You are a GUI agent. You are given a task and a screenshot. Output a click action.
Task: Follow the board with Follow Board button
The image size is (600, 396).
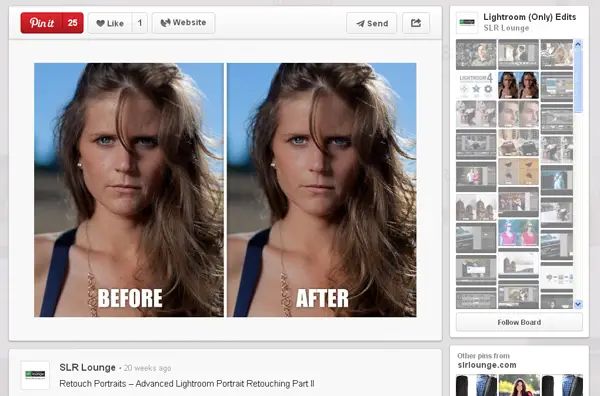coord(519,322)
